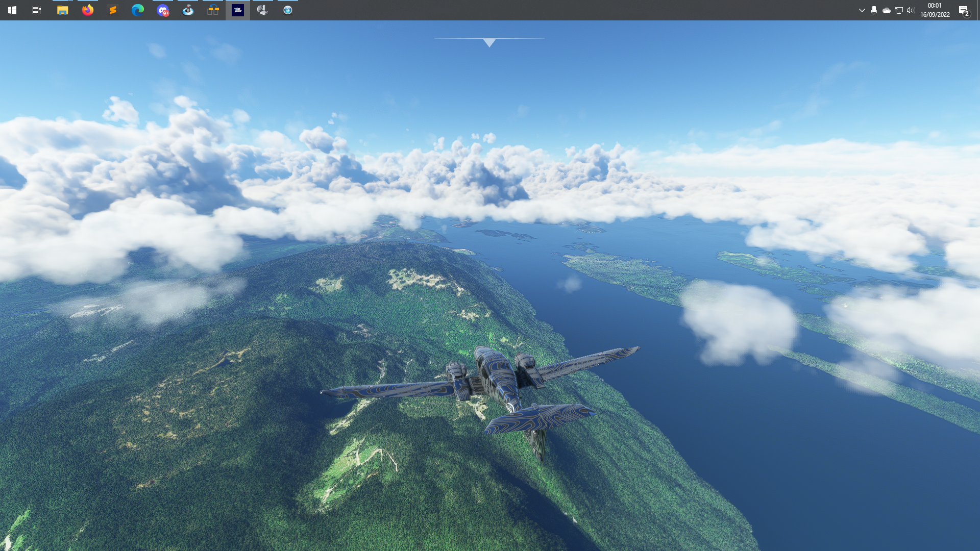Open Microsoft Edge from the taskbar
The width and height of the screenshot is (980, 551).
point(137,10)
